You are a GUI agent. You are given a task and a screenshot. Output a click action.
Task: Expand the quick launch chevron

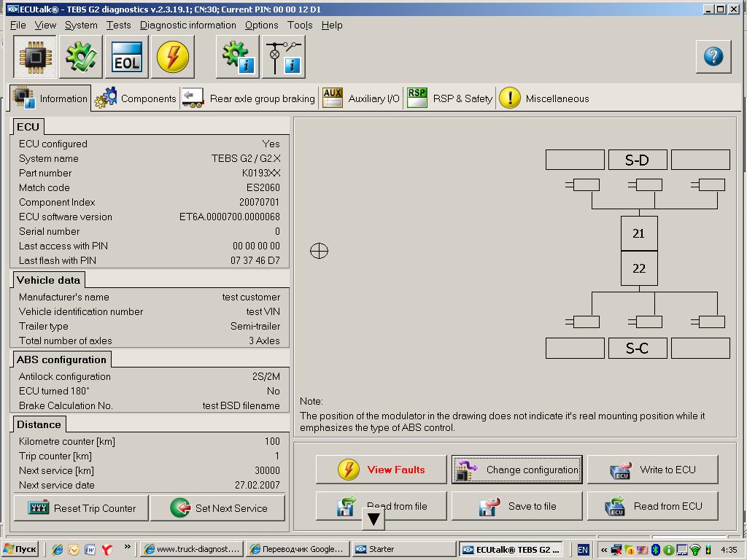[127, 547]
